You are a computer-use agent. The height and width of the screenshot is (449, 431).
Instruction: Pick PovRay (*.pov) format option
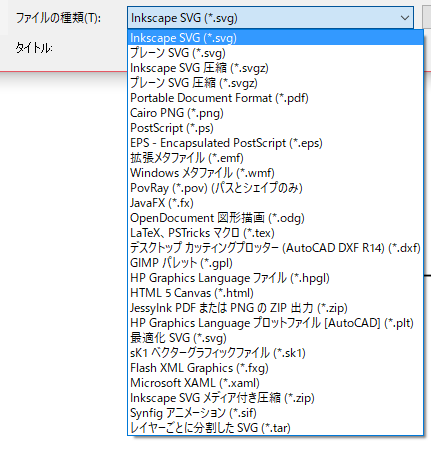[275, 188]
